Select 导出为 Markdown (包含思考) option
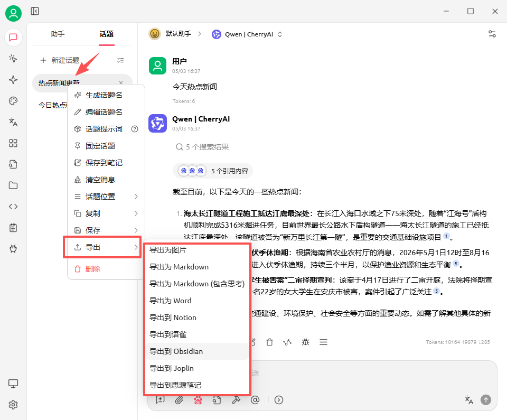This screenshot has height=420, width=507. pyautogui.click(x=197, y=284)
